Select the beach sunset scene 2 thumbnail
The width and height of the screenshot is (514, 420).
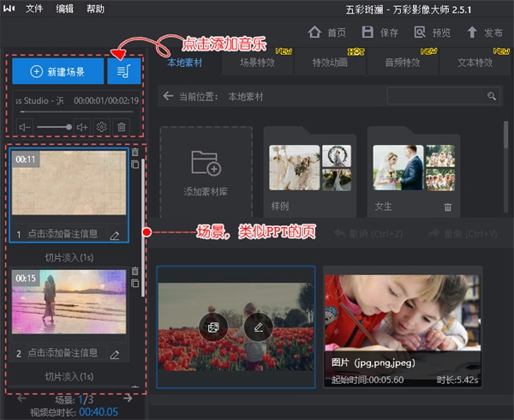69,304
